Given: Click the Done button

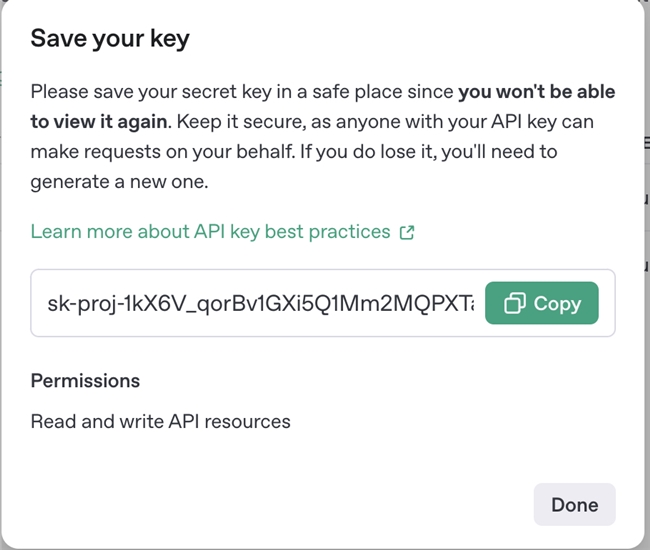Looking at the screenshot, I should 574,505.
